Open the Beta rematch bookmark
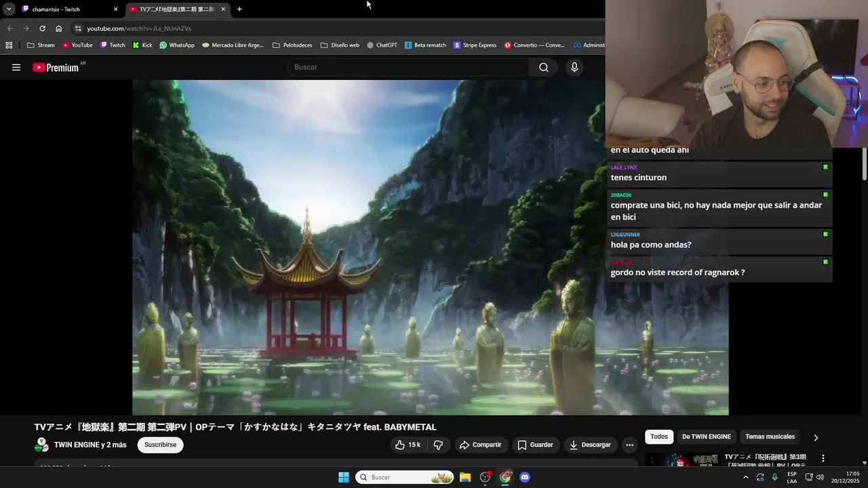 [x=425, y=45]
